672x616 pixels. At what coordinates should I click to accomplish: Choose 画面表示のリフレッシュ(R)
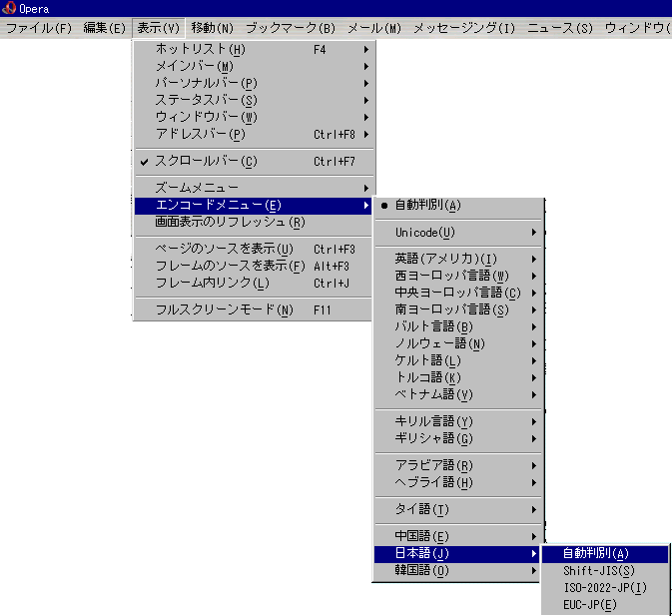coord(253,223)
